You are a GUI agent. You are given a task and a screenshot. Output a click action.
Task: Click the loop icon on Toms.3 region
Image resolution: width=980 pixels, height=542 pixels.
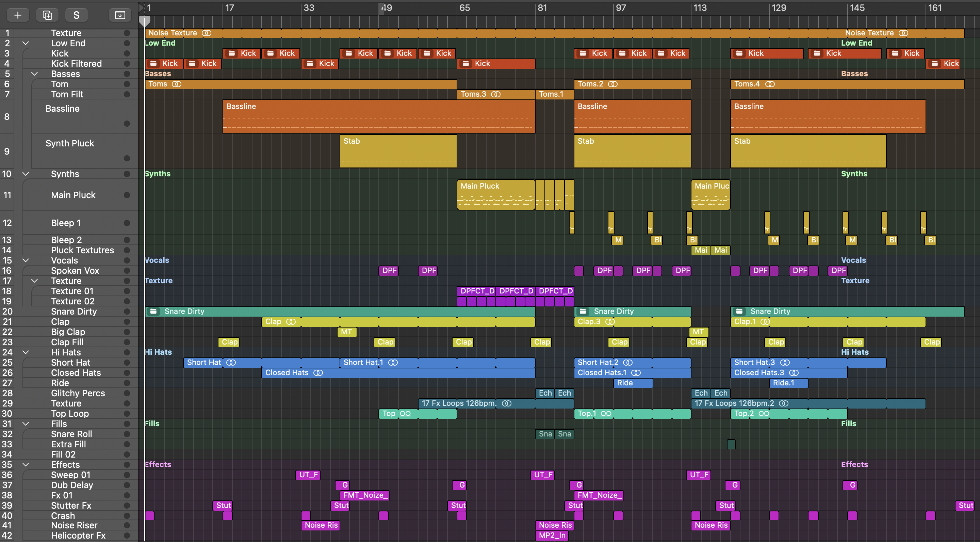[x=496, y=94]
